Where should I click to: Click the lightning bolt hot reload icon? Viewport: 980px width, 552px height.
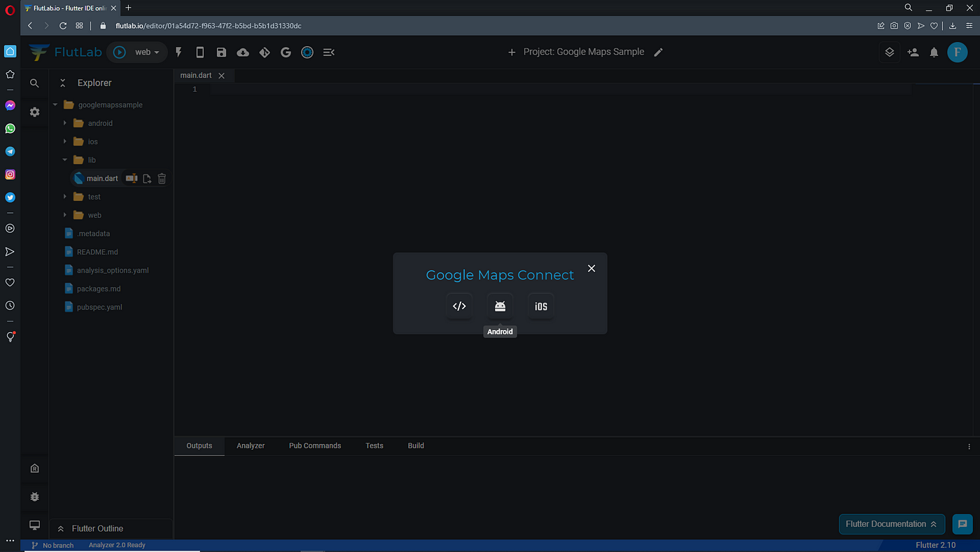[x=178, y=52]
